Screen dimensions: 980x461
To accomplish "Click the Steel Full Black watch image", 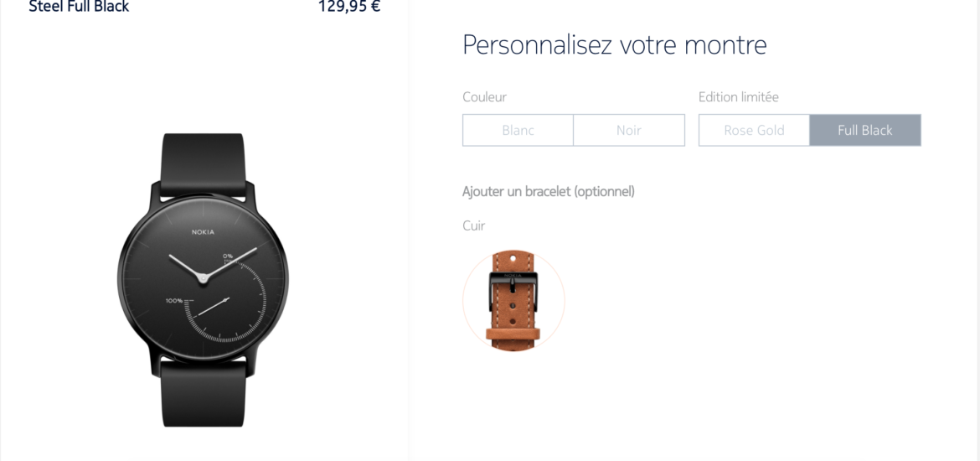I will (x=204, y=280).
